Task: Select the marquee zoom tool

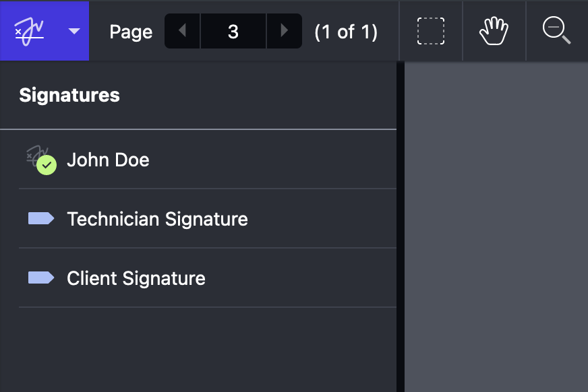Action: pos(430,30)
